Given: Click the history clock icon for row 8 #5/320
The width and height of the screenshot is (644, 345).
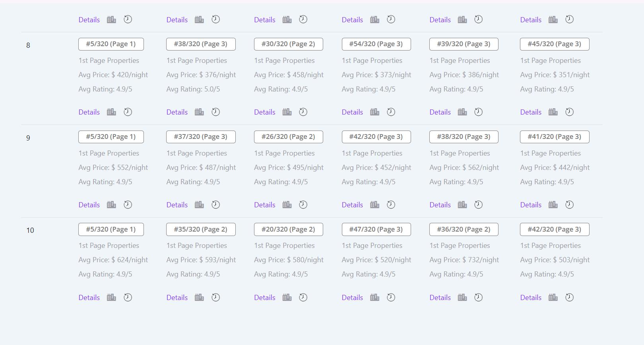Looking at the screenshot, I should [x=128, y=112].
